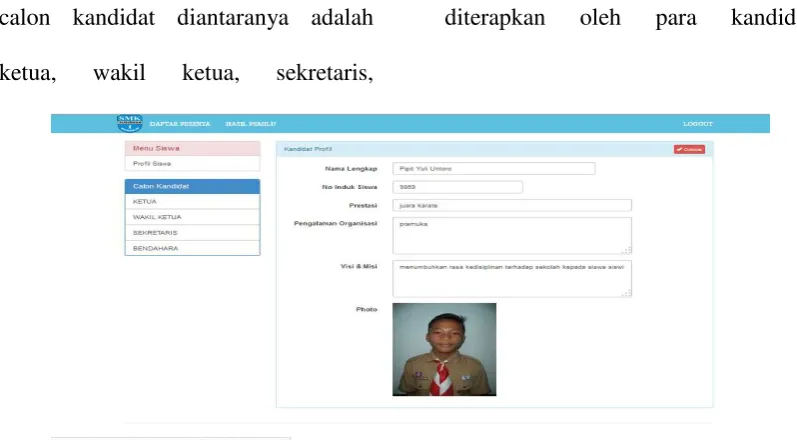Click the candidate photo thumbnail
Image resolution: width=797 pixels, height=440 pixels.
444,350
